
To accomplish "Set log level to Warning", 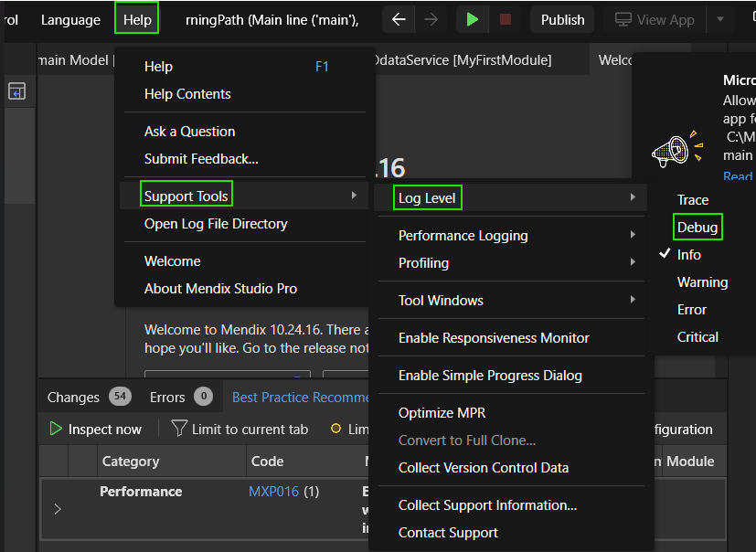I will (702, 282).
